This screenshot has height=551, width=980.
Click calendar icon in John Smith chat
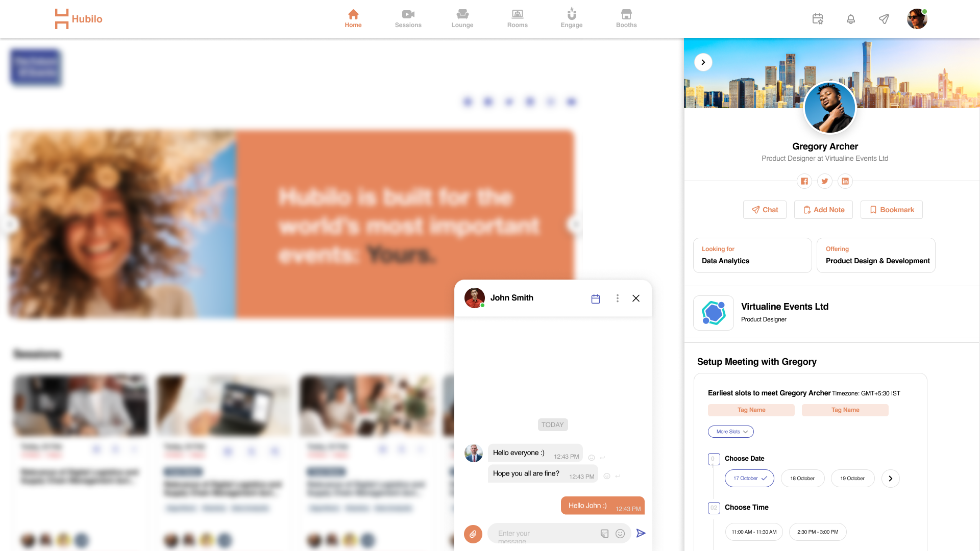596,299
